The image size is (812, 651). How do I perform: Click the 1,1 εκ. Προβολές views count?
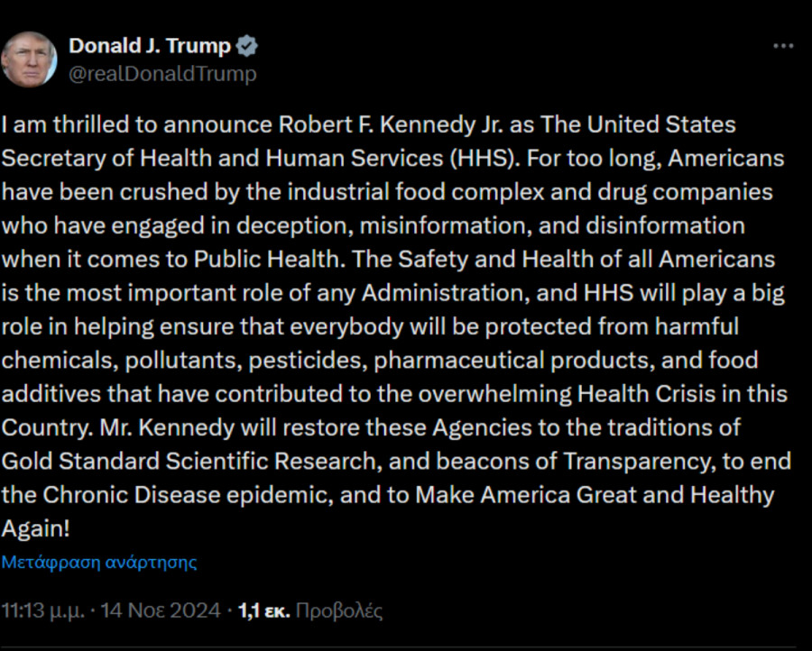pos(311,610)
